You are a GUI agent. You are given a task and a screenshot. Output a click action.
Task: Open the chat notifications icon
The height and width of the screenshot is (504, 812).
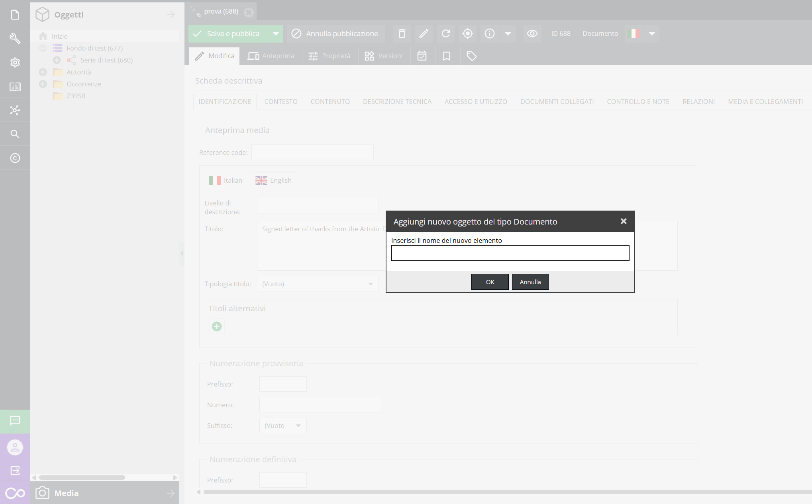coord(15,421)
